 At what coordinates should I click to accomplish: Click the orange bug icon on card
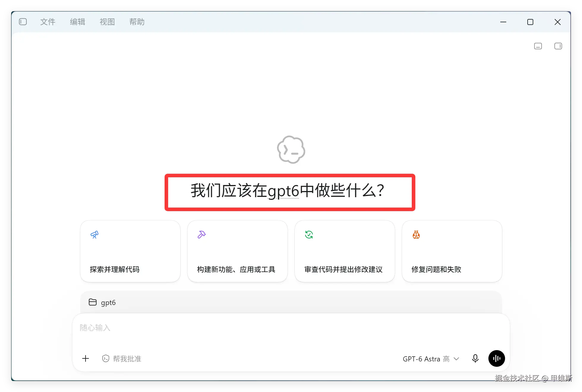(416, 235)
